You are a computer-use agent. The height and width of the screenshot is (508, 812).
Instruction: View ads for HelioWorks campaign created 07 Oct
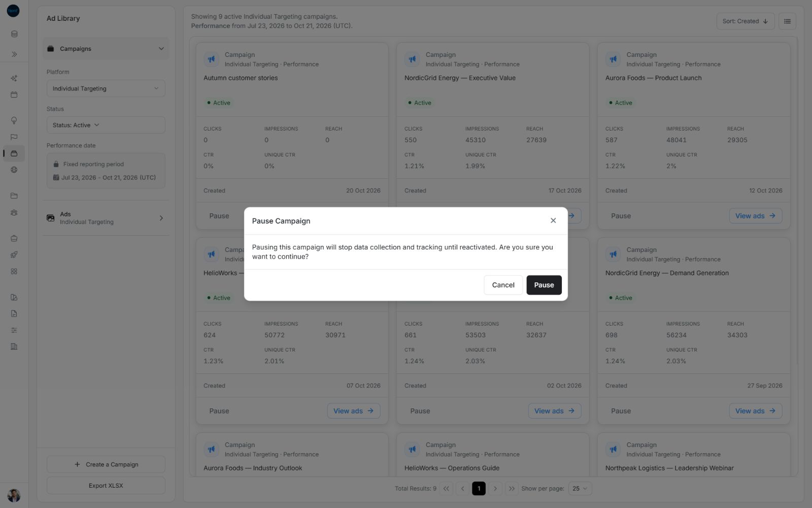tap(354, 411)
